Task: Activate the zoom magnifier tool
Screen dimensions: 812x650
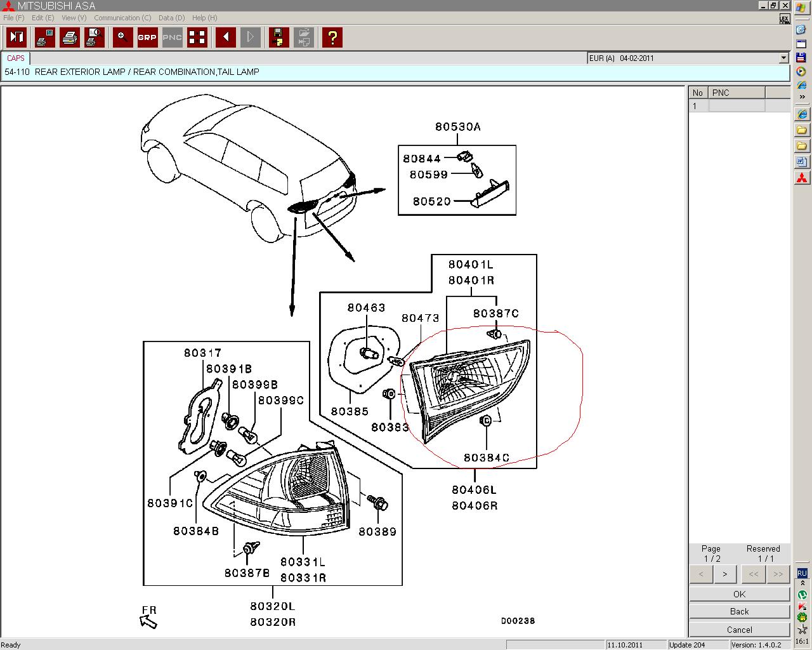Action: (122, 37)
